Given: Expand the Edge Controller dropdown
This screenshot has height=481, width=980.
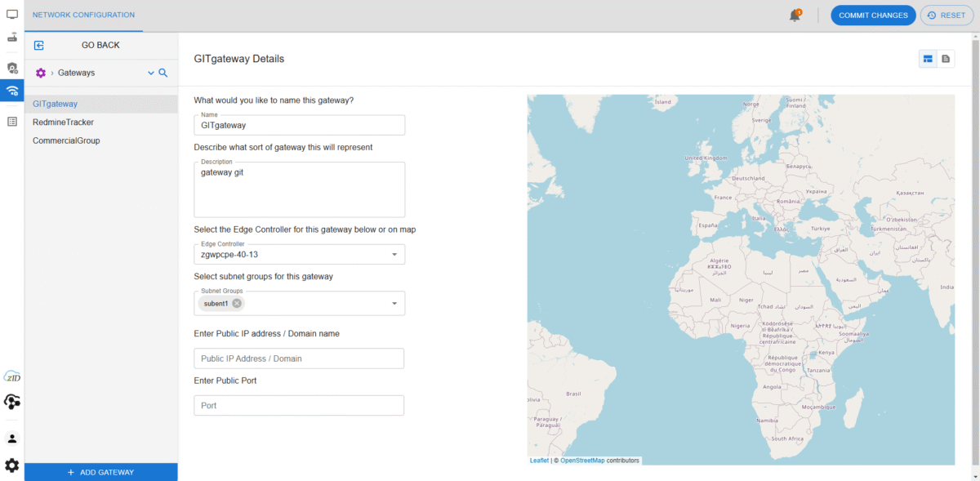Looking at the screenshot, I should 394,255.
